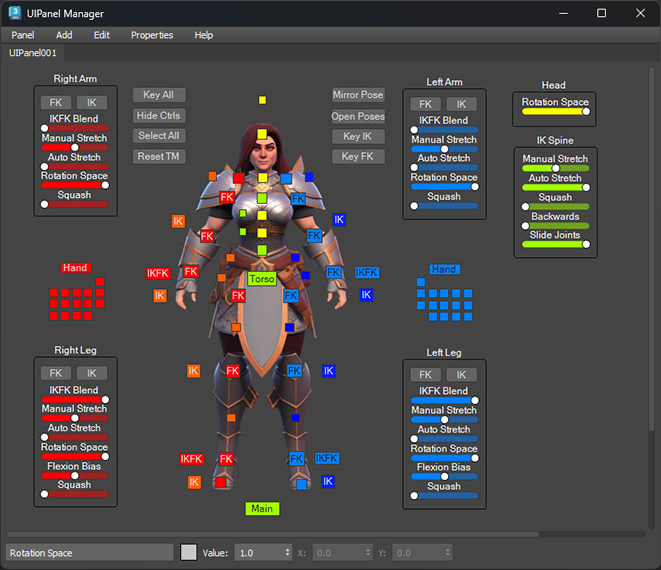Select the yellow head control square on the forehead

point(262,134)
